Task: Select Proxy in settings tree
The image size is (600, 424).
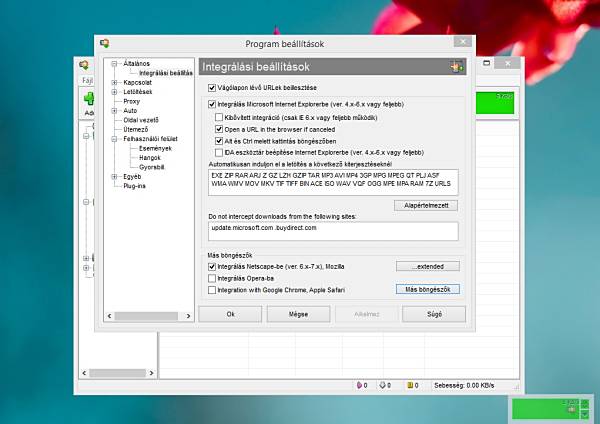Action: (x=132, y=101)
